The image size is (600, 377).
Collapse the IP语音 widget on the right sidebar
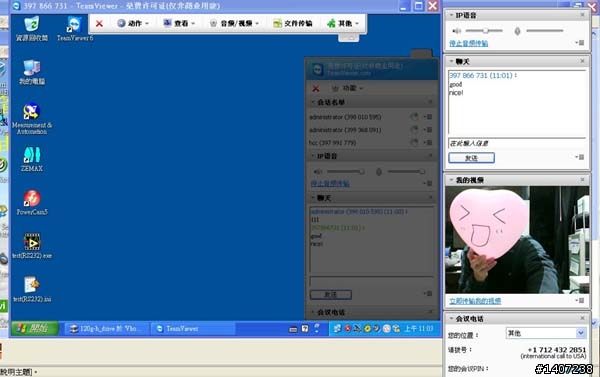coord(452,15)
